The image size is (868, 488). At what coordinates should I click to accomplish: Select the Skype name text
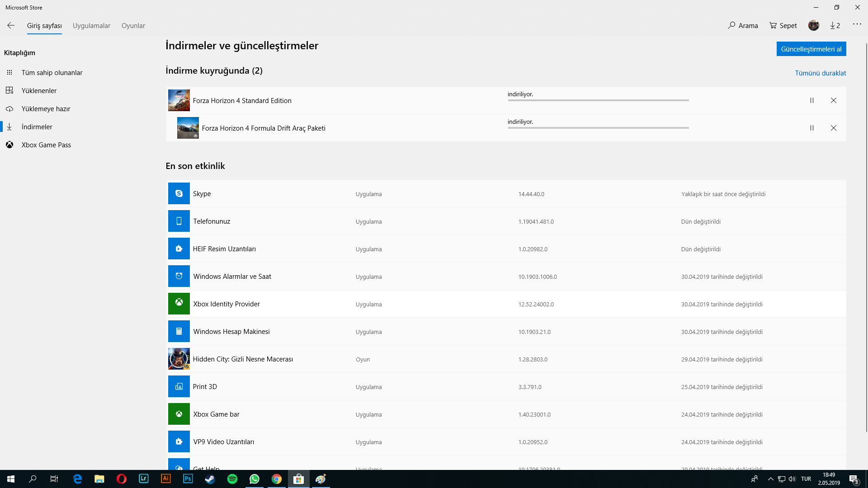click(202, 194)
